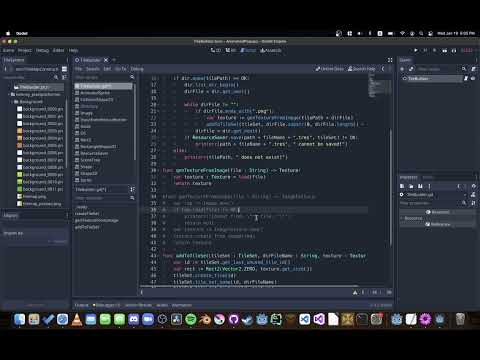Jump to the addToTileSet method
The width and height of the screenshot is (480, 360).
click(87, 227)
